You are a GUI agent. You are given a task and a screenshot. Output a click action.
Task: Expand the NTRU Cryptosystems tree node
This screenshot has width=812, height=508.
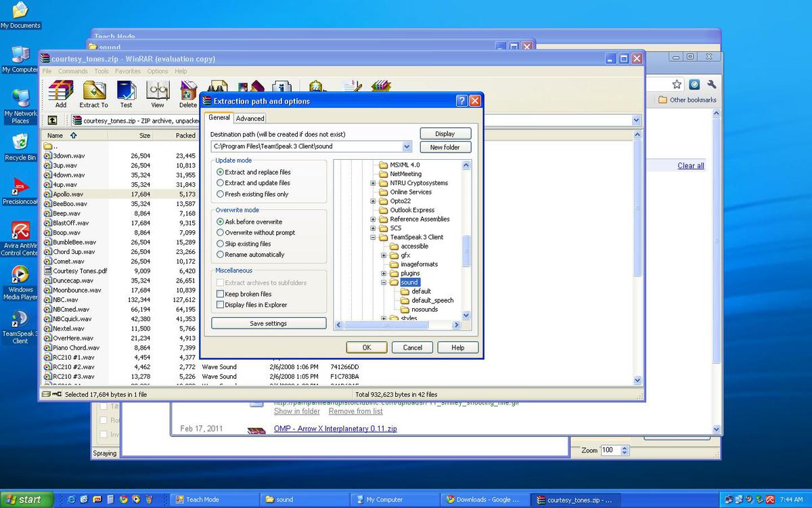[x=373, y=183]
